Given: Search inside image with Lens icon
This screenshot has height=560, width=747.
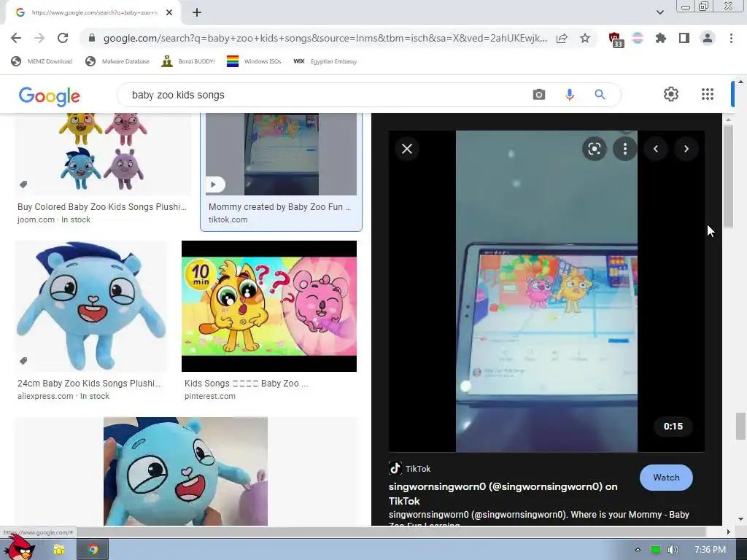Looking at the screenshot, I should pos(594,149).
